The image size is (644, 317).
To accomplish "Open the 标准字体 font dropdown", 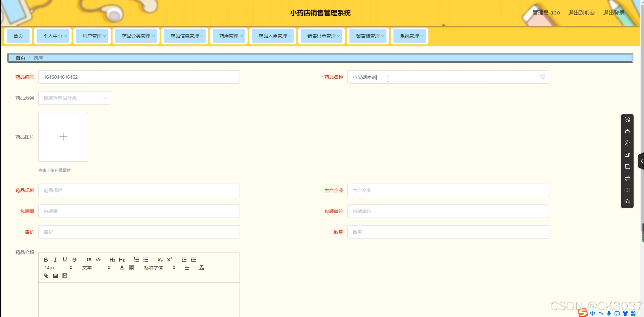I will pyautogui.click(x=159, y=268).
